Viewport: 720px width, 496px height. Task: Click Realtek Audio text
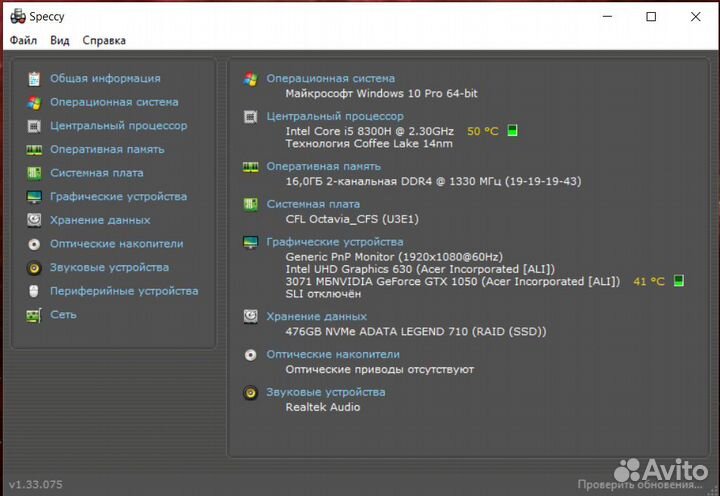(x=323, y=407)
